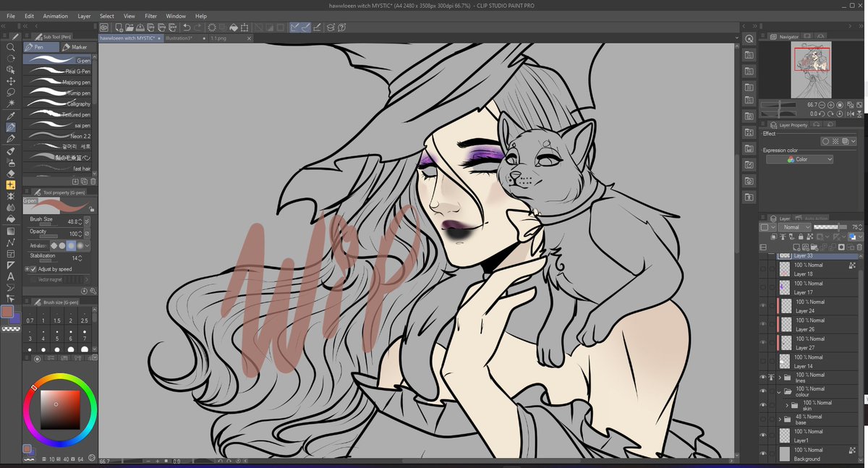Open the Expression color dropdown
The height and width of the screenshot is (468, 868).
[x=799, y=159]
